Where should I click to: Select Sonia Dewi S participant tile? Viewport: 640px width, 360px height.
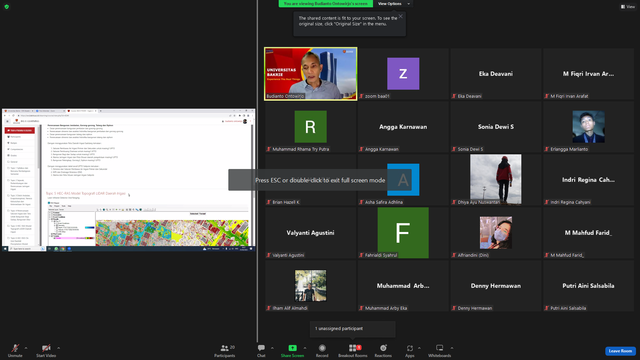(x=496, y=127)
